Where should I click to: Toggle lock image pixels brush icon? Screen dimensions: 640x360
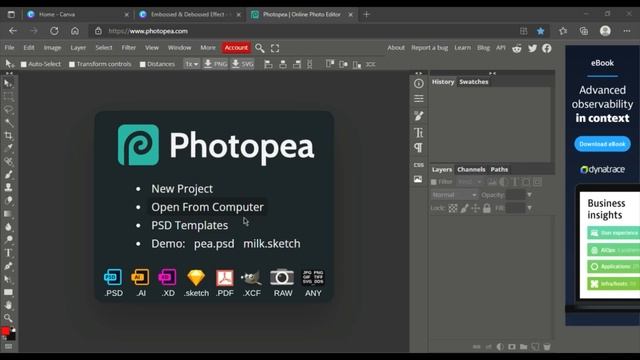click(464, 208)
